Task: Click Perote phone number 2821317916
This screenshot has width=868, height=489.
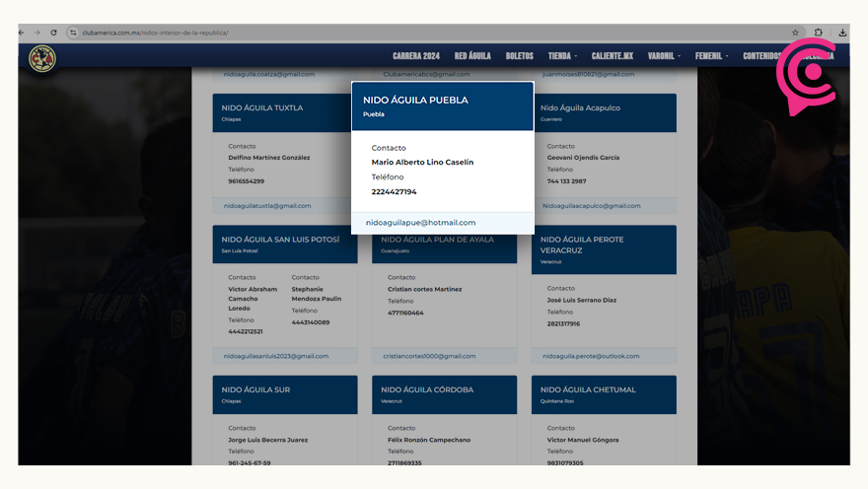Action: point(563,324)
